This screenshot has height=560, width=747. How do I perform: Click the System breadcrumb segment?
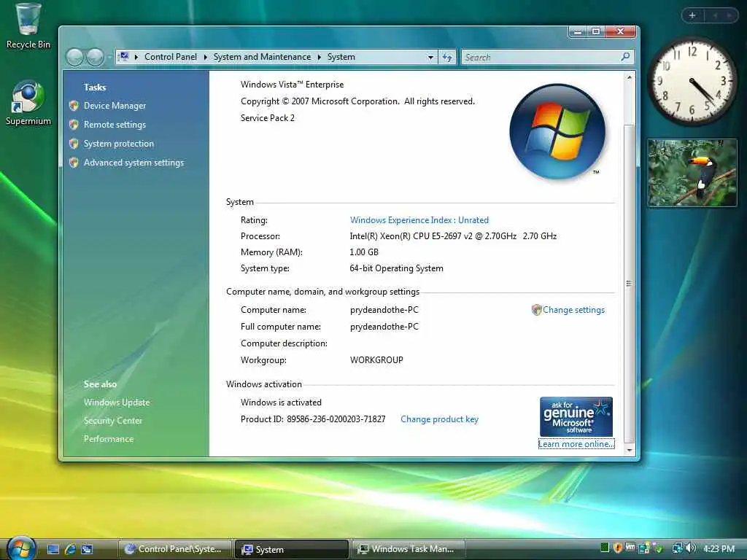click(341, 57)
